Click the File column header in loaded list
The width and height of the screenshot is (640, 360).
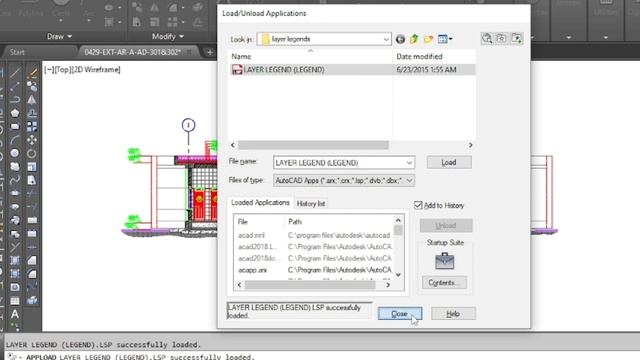(x=259, y=222)
